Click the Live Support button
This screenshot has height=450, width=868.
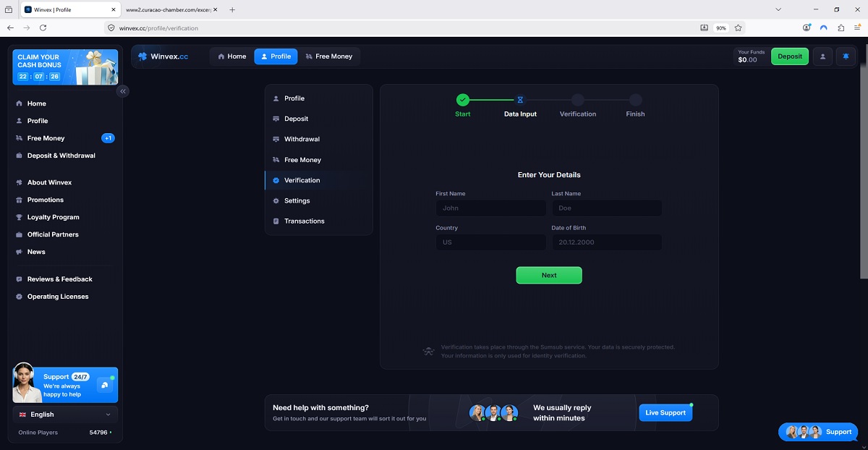pos(665,412)
